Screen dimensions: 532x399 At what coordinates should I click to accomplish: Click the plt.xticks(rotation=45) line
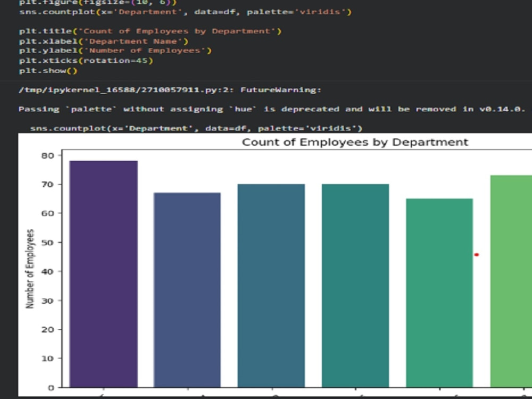(x=86, y=61)
